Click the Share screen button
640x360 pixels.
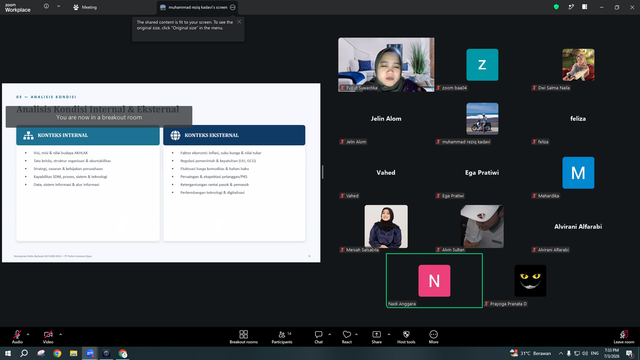[x=376, y=337]
